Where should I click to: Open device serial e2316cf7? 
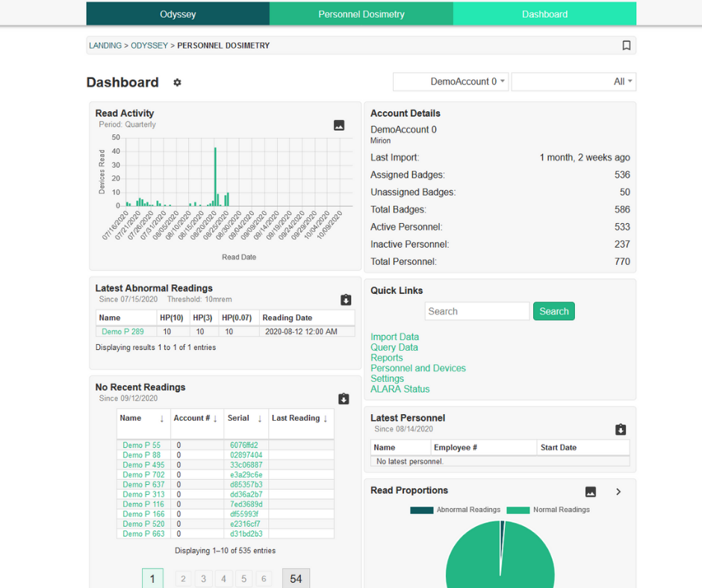[x=245, y=524]
